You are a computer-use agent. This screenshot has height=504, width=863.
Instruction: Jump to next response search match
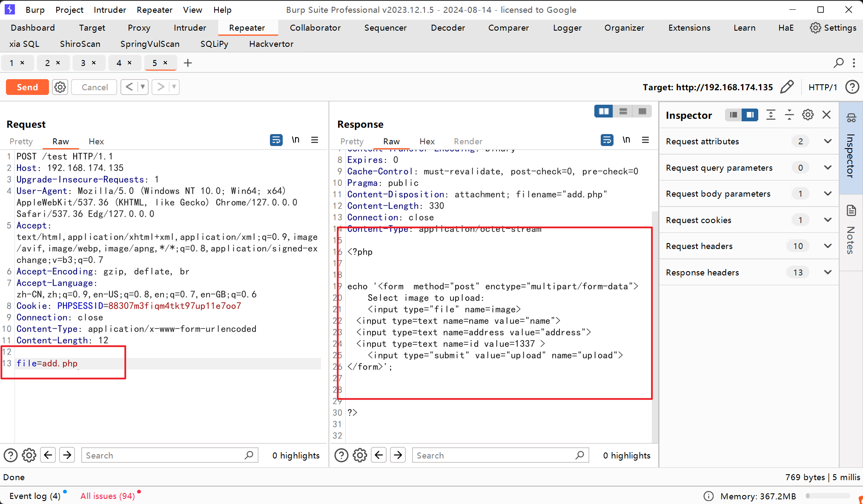click(x=398, y=455)
